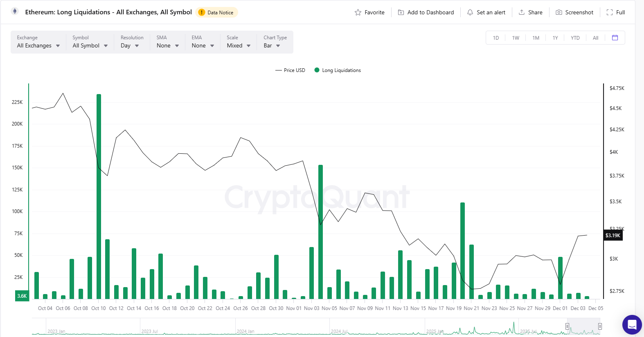This screenshot has width=644, height=337.
Task: Expand chart with Full screen icon
Action: (610, 12)
